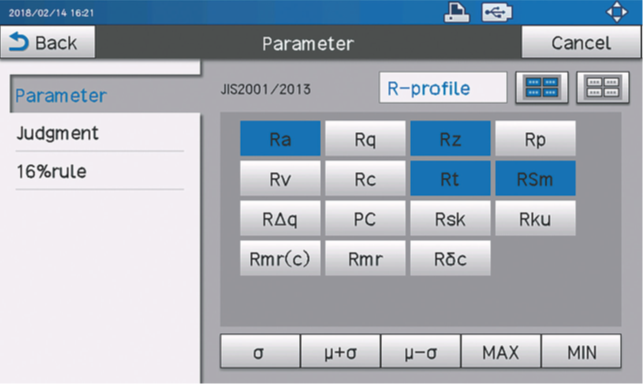Open the Judgment menu item
Screen dimensions: 643x384
[x=100, y=133]
